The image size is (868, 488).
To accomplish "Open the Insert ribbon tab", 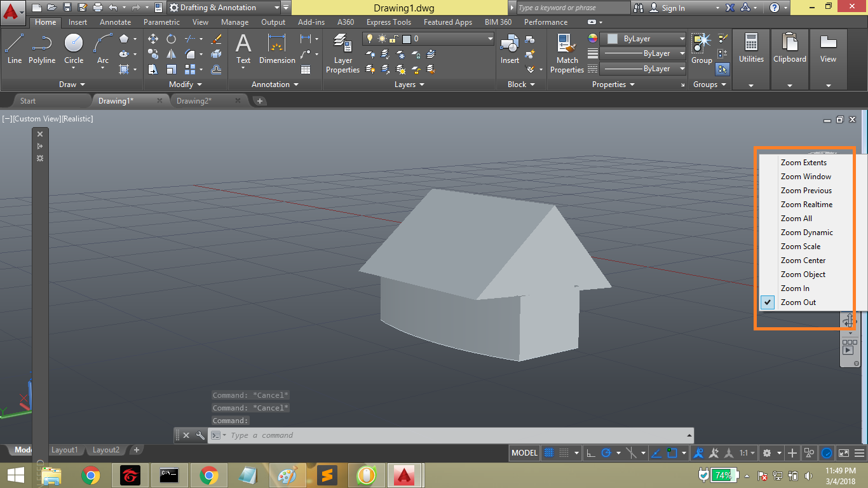I will (x=78, y=22).
